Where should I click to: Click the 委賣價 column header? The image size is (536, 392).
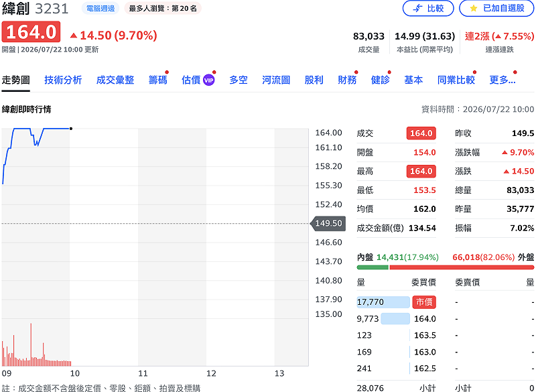[x=467, y=282]
